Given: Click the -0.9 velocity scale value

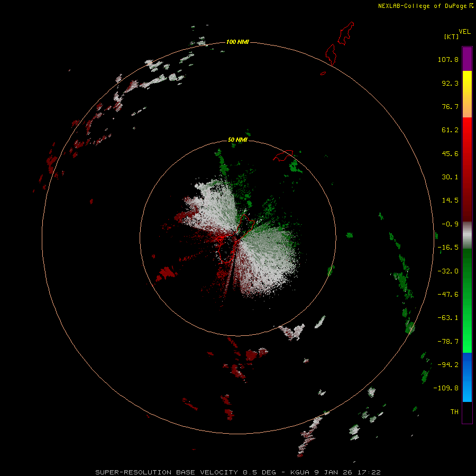Looking at the screenshot, I should point(450,224).
